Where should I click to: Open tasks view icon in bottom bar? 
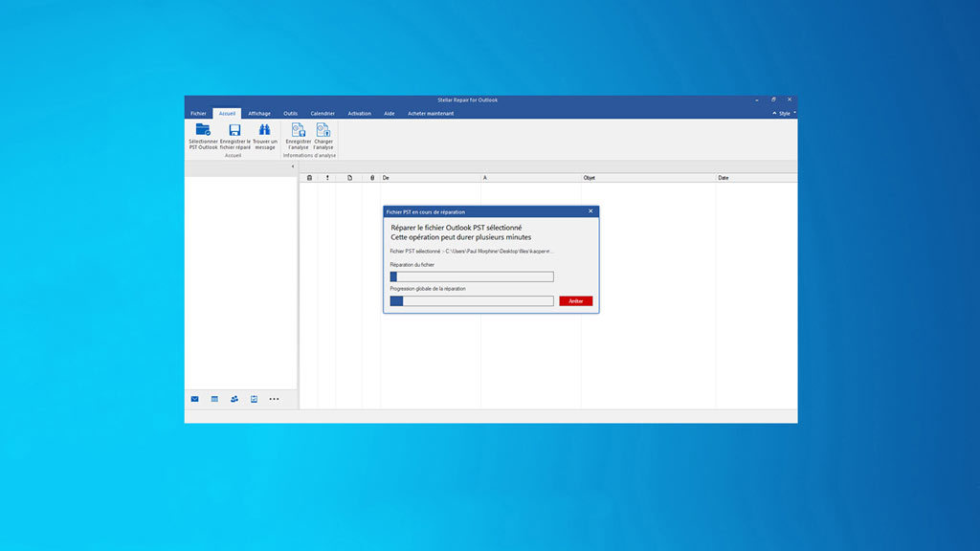point(254,399)
